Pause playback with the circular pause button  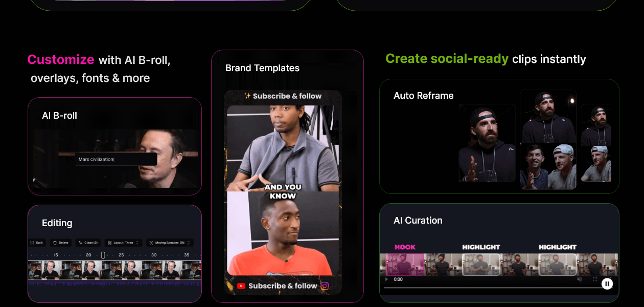click(607, 283)
